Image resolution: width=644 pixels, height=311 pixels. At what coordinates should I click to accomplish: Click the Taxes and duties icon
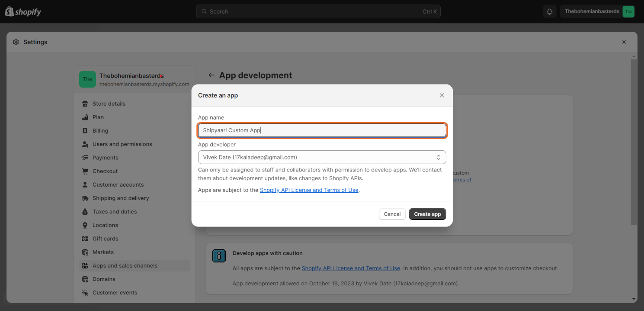click(x=85, y=212)
